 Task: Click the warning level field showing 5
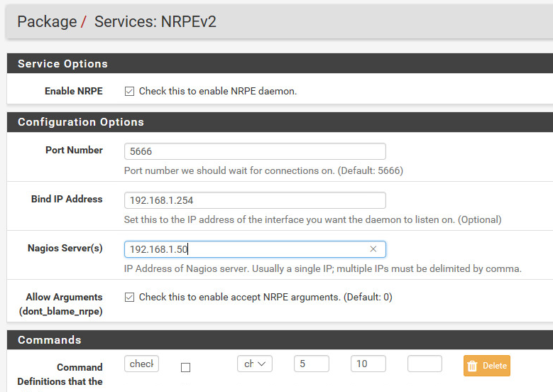(x=312, y=364)
